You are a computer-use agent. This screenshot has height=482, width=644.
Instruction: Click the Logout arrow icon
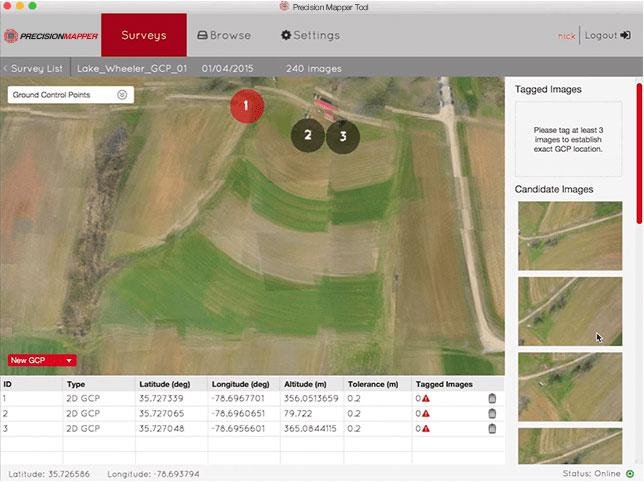point(625,35)
